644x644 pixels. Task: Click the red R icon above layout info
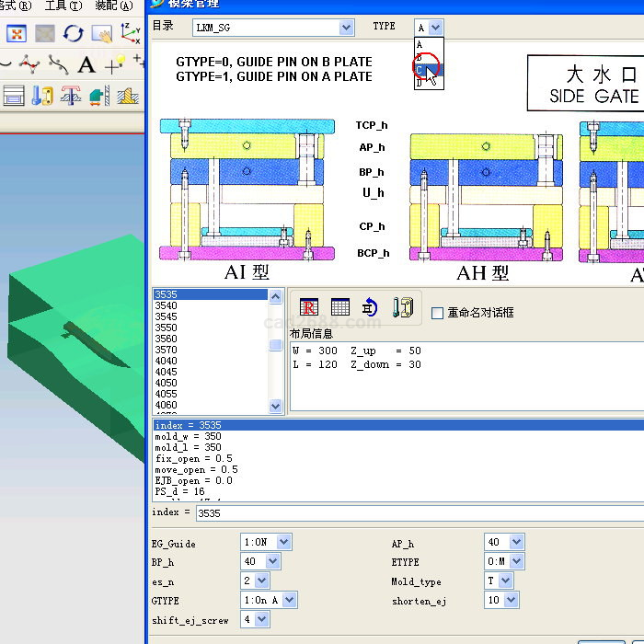tap(309, 307)
